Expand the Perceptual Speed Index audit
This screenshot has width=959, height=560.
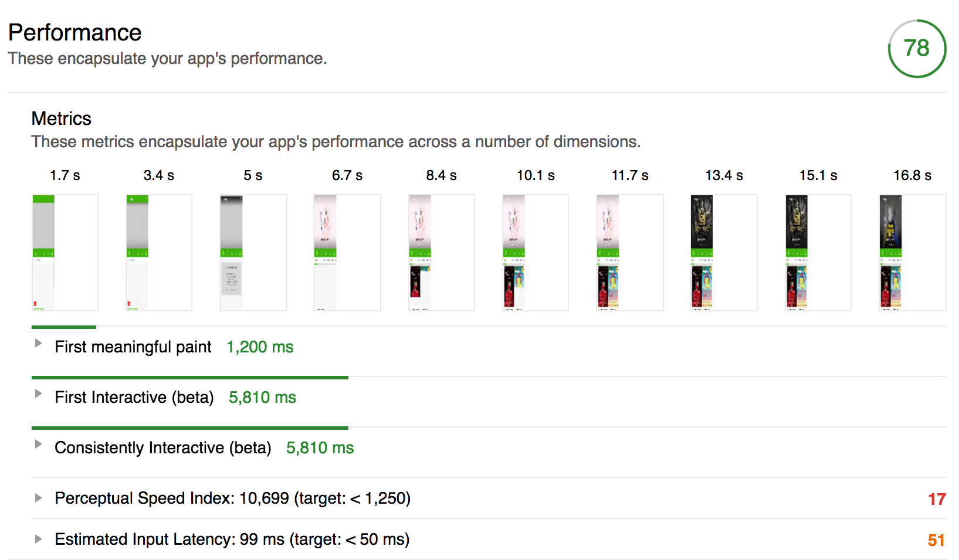pyautogui.click(x=39, y=498)
